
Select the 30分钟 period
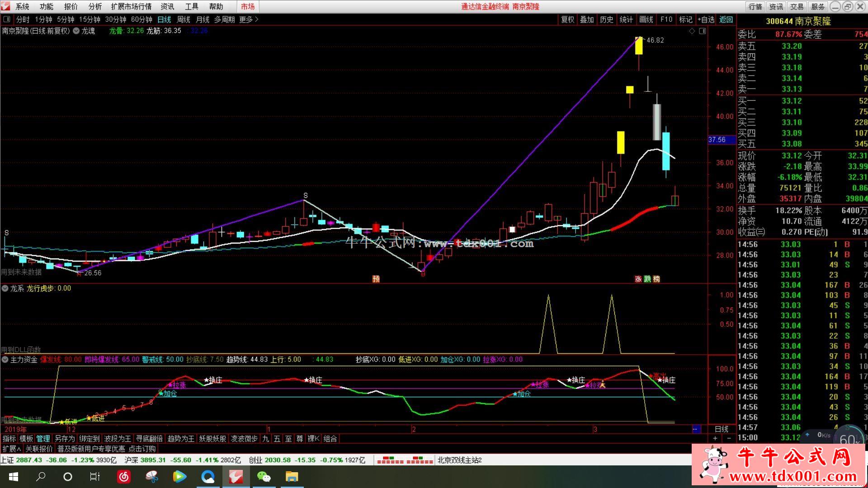click(116, 19)
